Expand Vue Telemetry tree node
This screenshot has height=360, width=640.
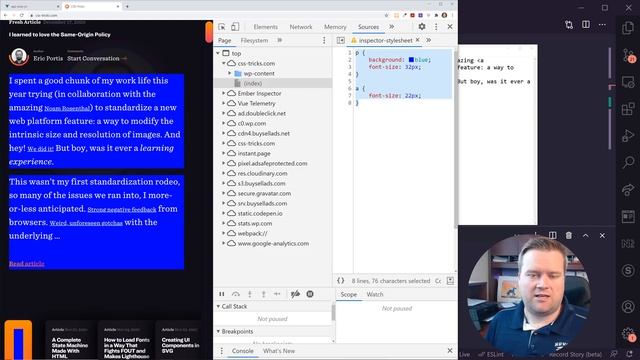tap(224, 103)
